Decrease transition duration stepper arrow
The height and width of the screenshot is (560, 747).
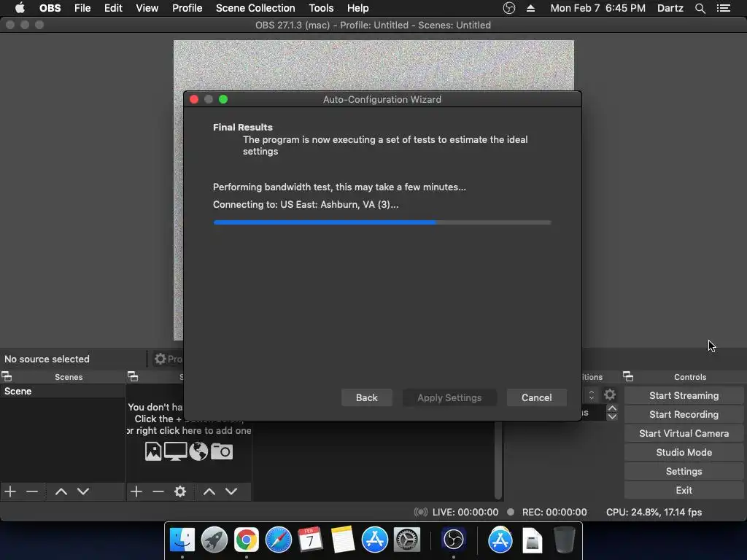pyautogui.click(x=612, y=416)
